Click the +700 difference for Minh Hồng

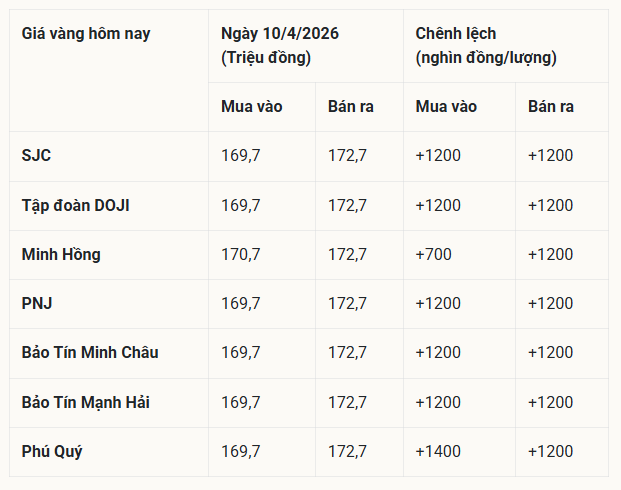[x=433, y=254]
